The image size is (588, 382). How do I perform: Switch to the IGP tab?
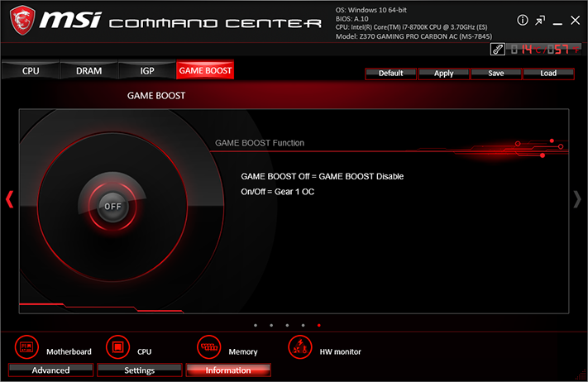click(147, 70)
